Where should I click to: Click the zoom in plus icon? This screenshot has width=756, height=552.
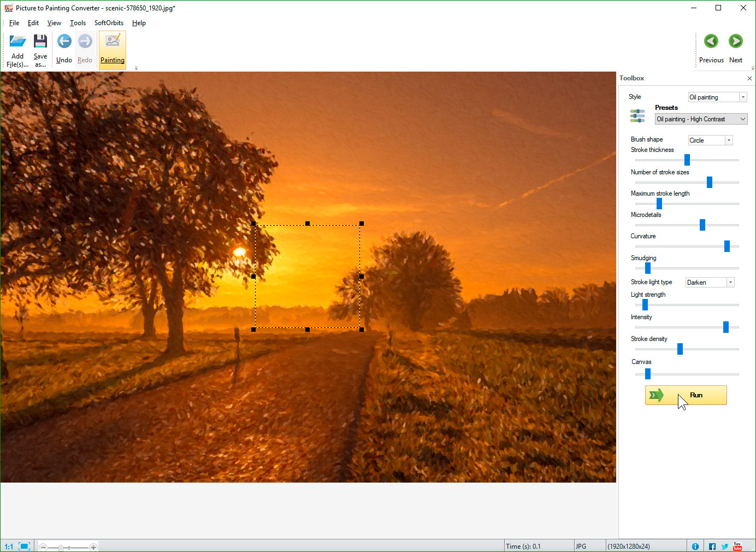[93, 547]
